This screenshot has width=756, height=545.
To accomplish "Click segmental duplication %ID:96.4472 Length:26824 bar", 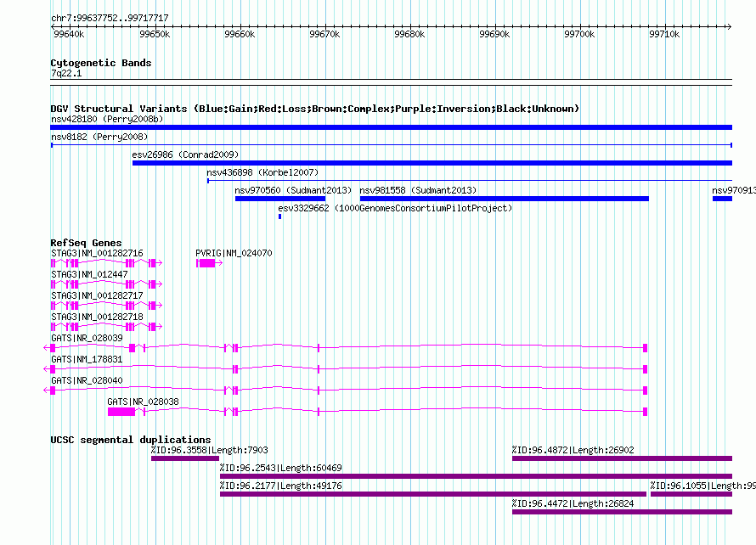I will (622, 512).
